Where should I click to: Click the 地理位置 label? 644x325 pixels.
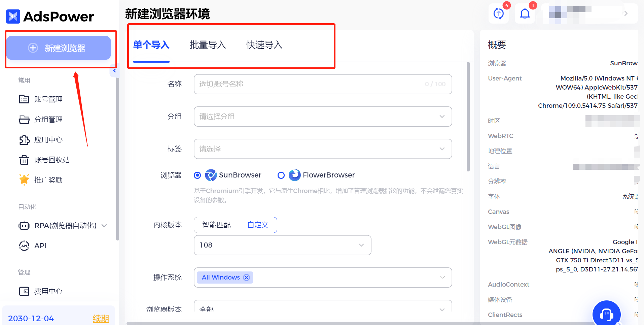click(x=500, y=151)
